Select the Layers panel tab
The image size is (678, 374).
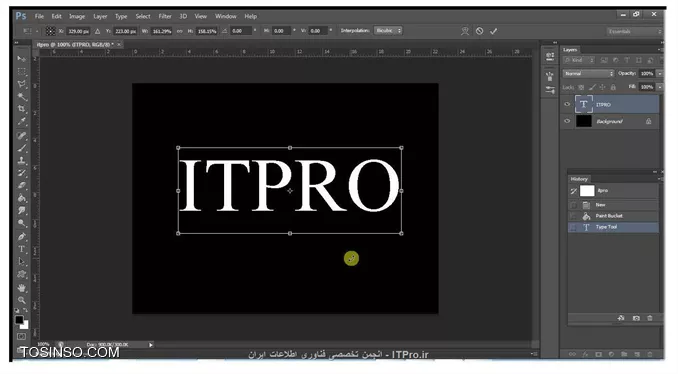[570, 50]
